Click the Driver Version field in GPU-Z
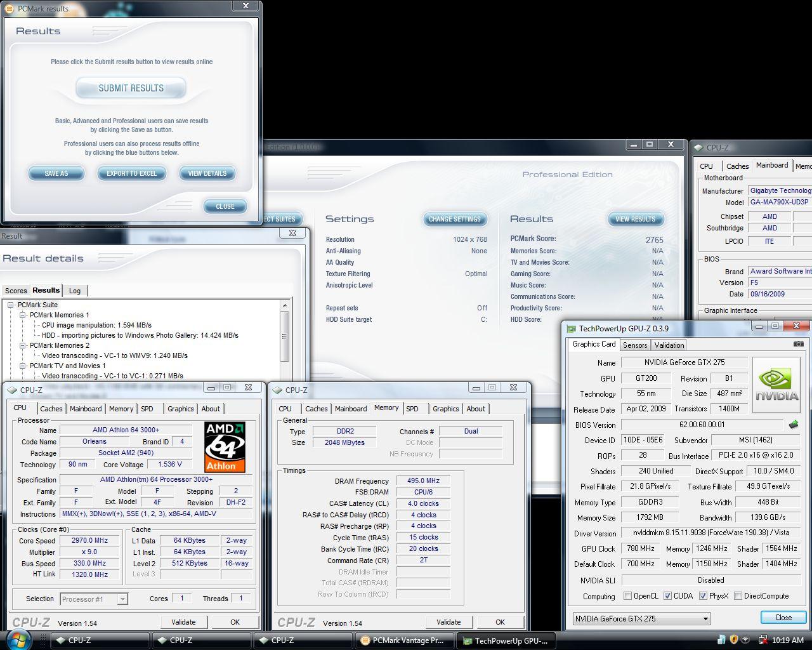The height and width of the screenshot is (650, 812). tap(710, 533)
